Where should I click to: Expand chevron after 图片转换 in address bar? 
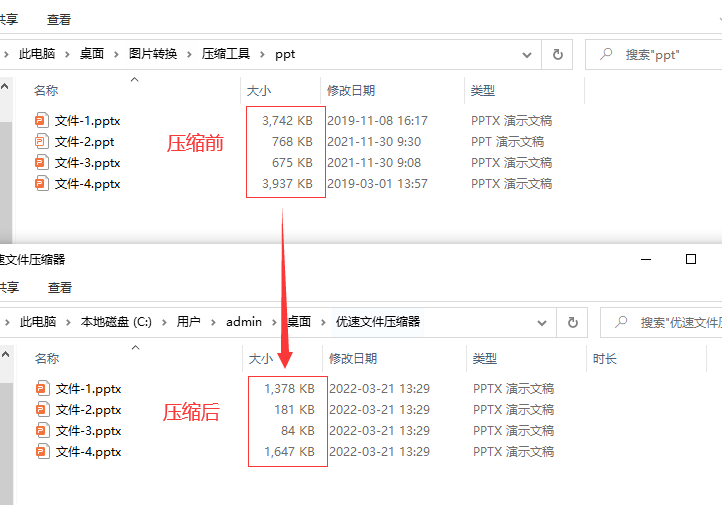click(x=189, y=55)
